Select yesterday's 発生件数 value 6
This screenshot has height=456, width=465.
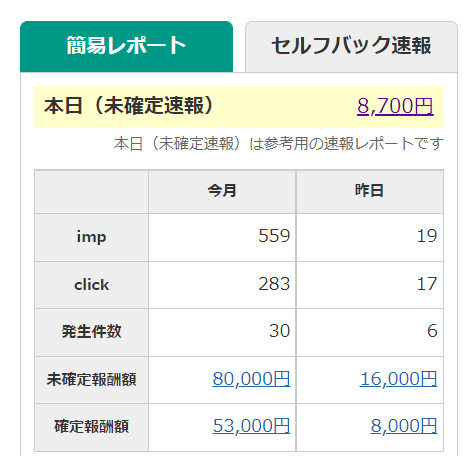click(x=432, y=331)
